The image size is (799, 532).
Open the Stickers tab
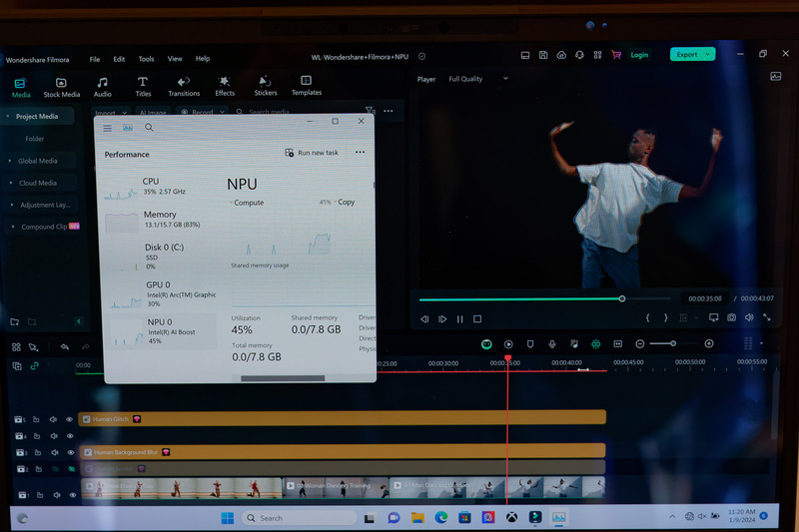[x=265, y=86]
